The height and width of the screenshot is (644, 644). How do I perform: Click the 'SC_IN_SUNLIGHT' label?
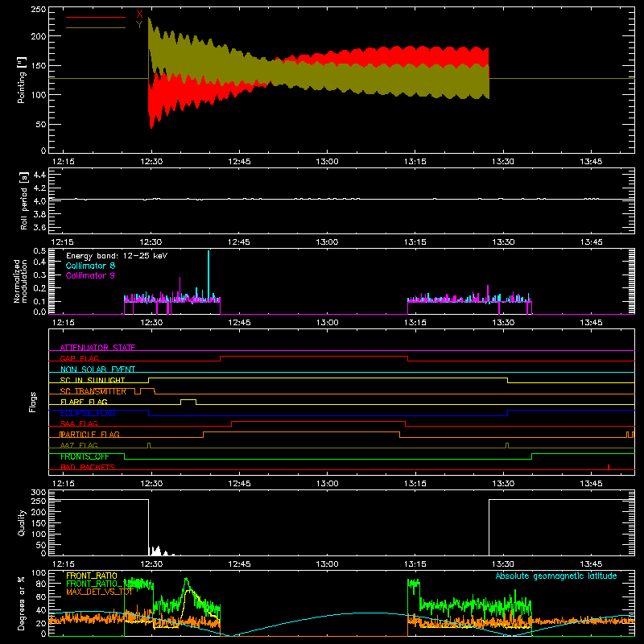[93, 380]
